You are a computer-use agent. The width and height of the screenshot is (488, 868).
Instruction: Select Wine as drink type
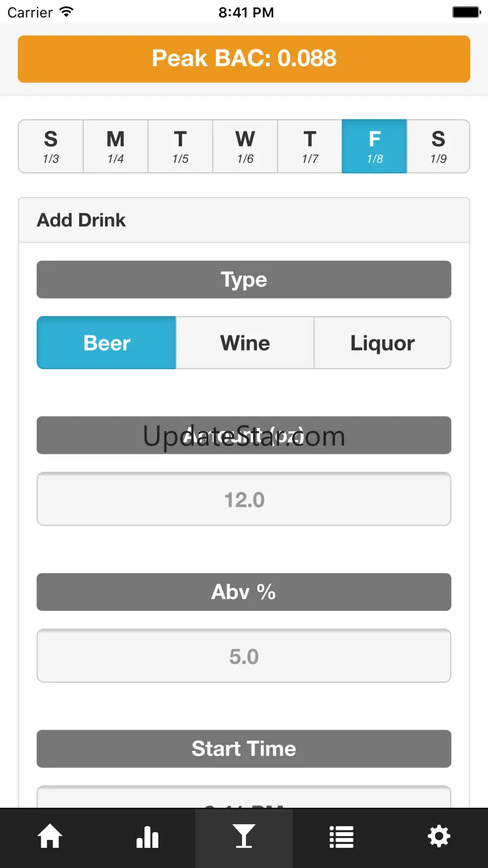pos(245,343)
